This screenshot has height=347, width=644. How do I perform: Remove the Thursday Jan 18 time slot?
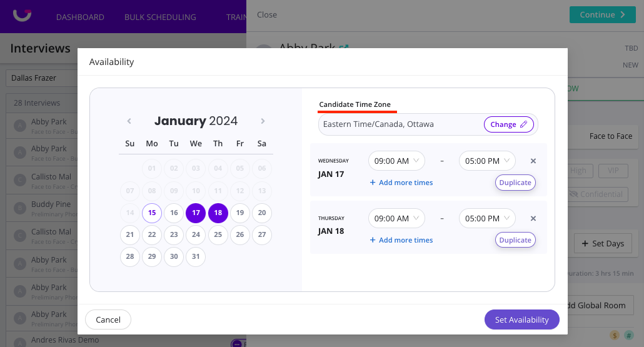(533, 218)
